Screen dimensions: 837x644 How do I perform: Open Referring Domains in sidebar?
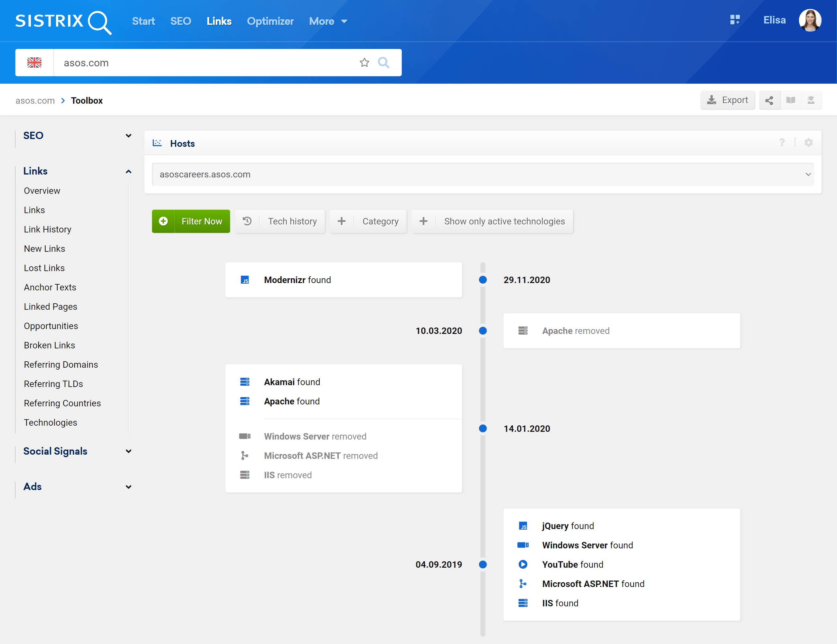pos(61,365)
